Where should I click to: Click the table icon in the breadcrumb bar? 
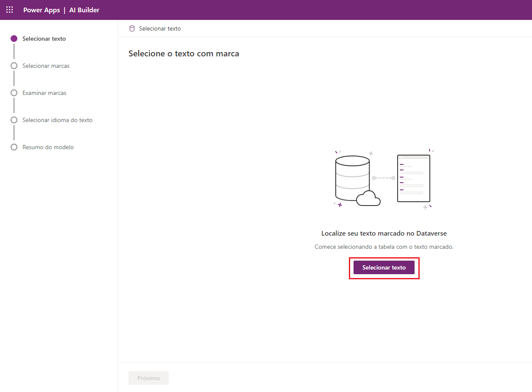coord(132,28)
